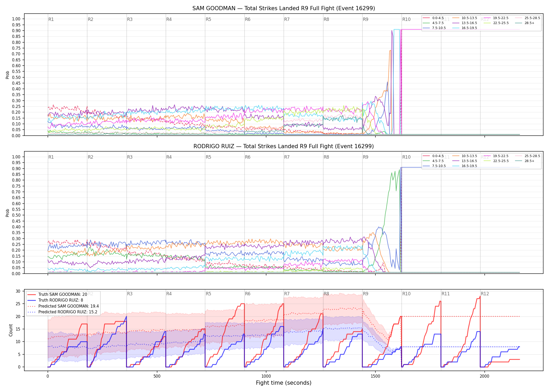549x392 pixels.
Task: Select the 28.5+ legend entry in the SAM GOODMAN chart
Action: (x=525, y=23)
